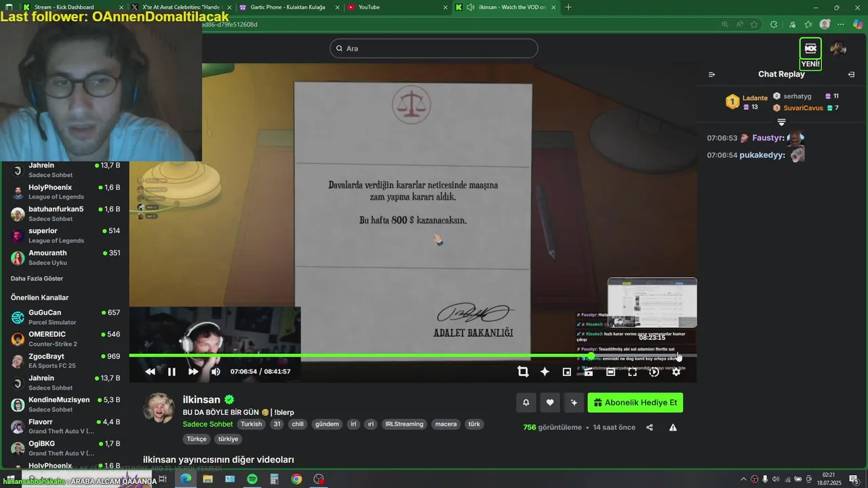868x488 pixels.
Task: Open browser extensions puzzle icon
Action: (774, 24)
